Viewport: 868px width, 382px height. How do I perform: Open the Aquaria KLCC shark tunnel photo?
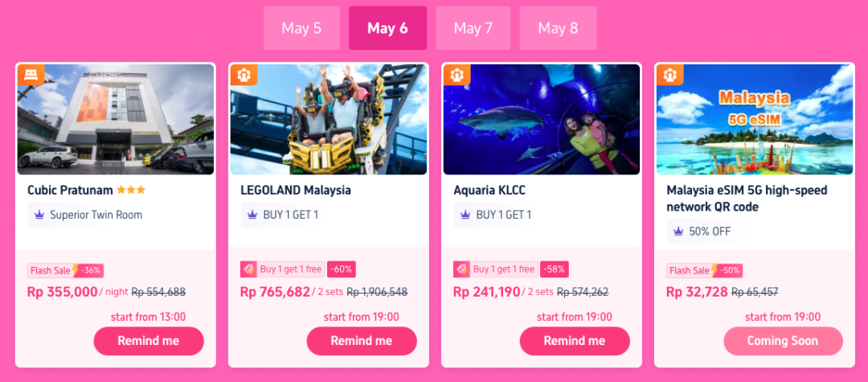542,120
